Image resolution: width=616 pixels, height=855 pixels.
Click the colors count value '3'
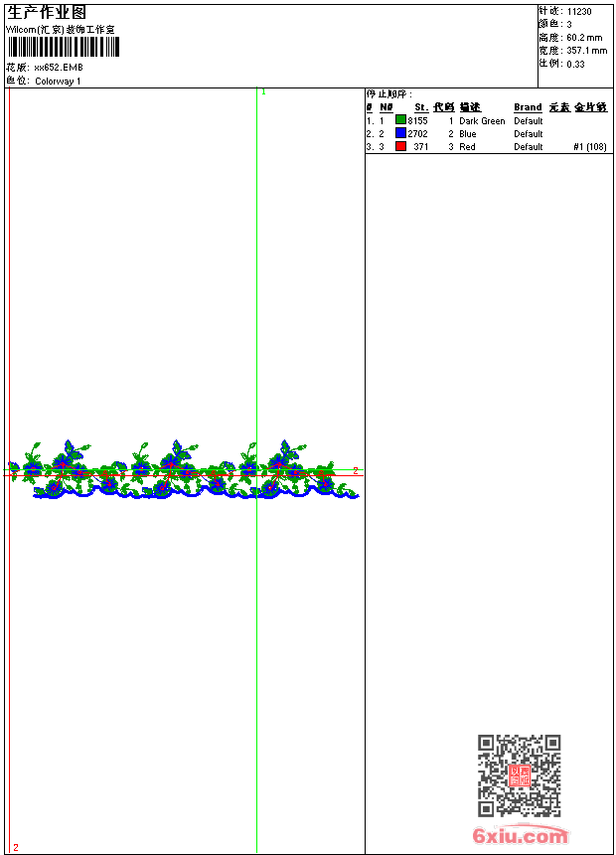point(569,25)
